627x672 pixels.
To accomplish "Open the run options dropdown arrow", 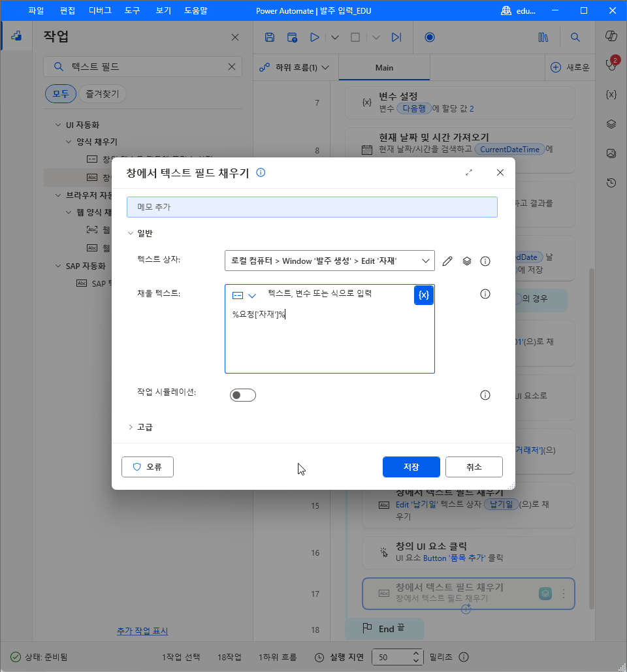I will coord(335,37).
